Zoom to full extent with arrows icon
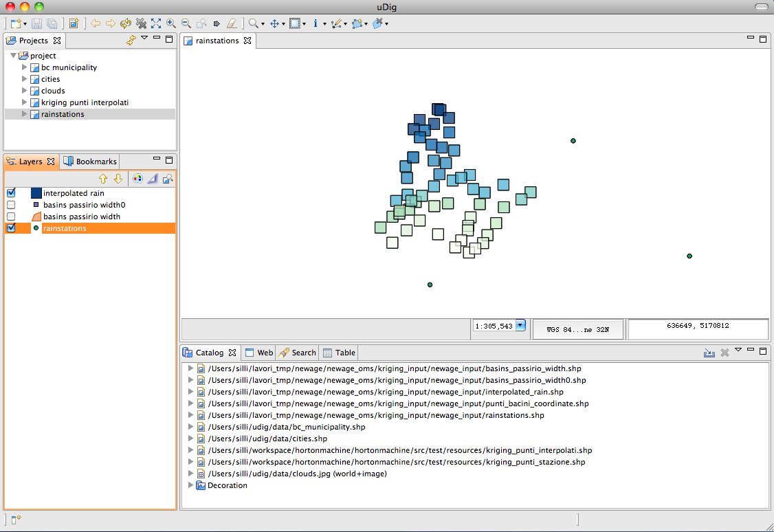774x532 pixels. click(x=156, y=23)
